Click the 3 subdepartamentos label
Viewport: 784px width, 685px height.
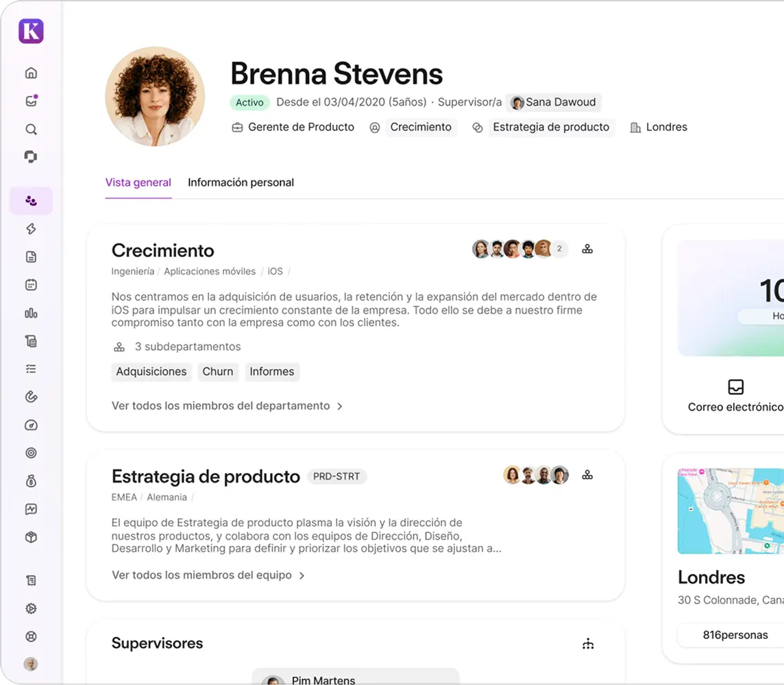[x=177, y=347]
